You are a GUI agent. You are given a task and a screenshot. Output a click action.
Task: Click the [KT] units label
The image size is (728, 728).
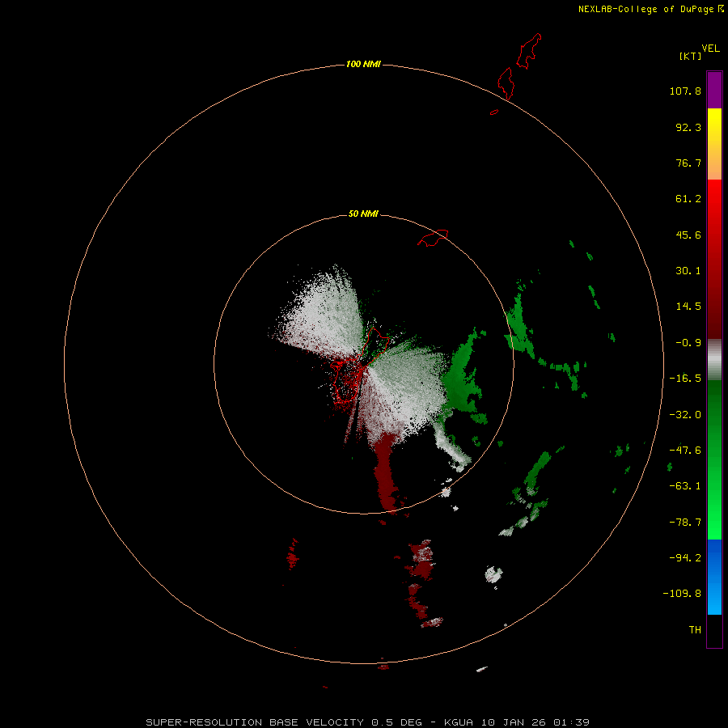point(690,56)
